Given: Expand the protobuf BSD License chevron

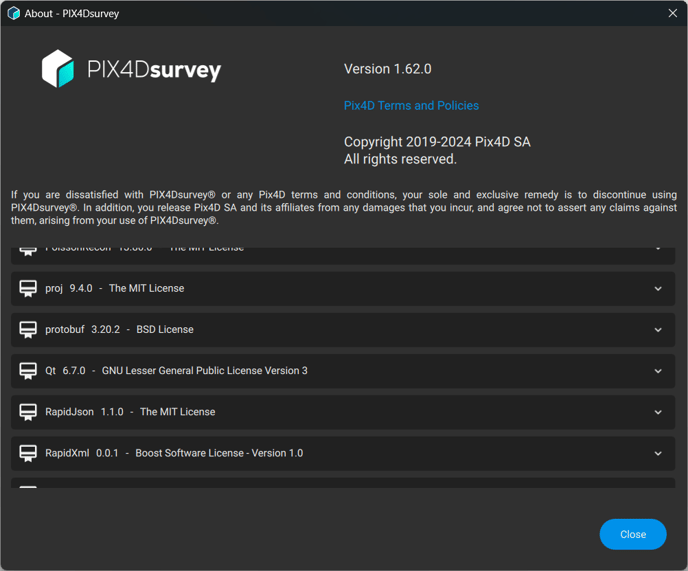Looking at the screenshot, I should click(x=658, y=330).
